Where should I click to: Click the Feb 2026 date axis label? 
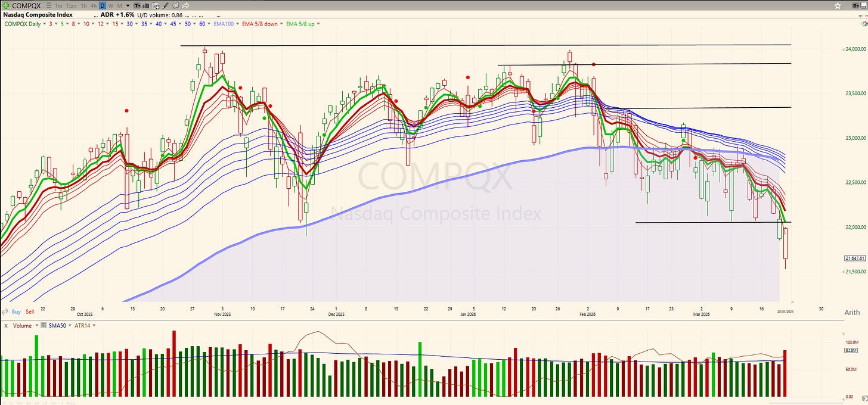point(588,314)
